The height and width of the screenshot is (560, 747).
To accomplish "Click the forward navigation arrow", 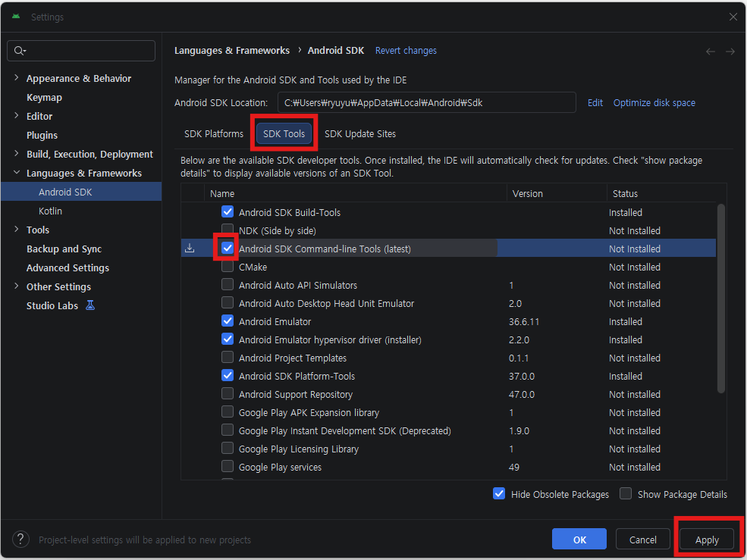I will 730,51.
